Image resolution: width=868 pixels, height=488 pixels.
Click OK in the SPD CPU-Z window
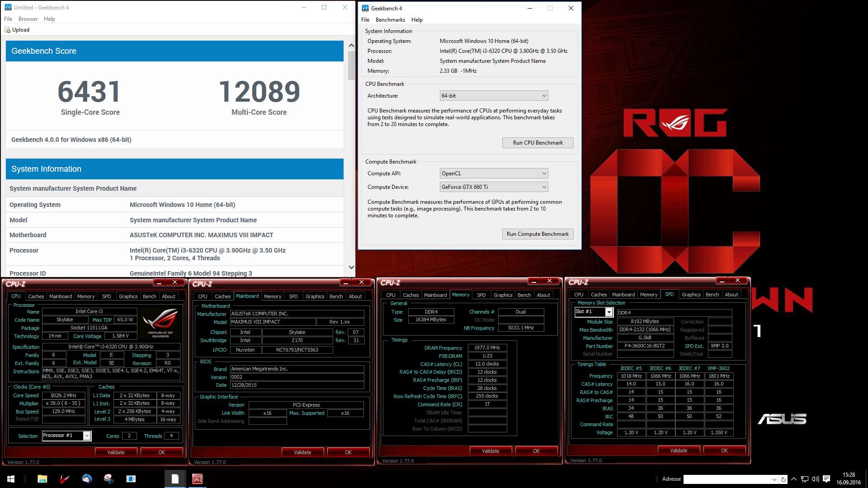coord(724,450)
